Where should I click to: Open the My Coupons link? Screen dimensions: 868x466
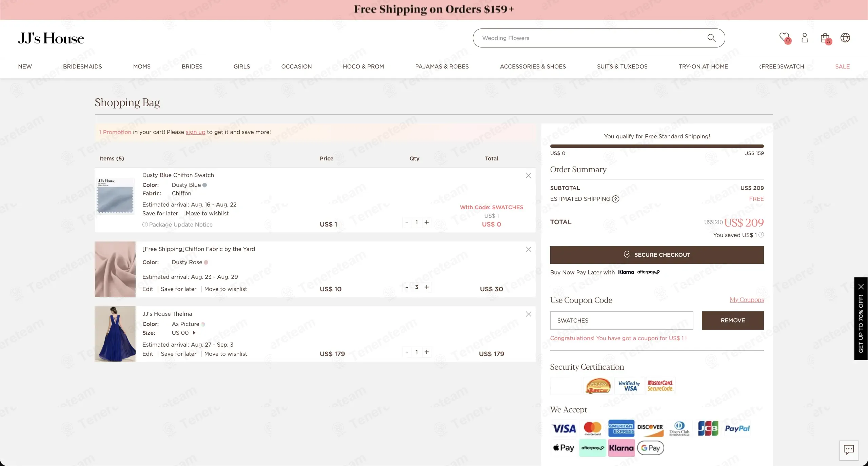[x=747, y=300]
